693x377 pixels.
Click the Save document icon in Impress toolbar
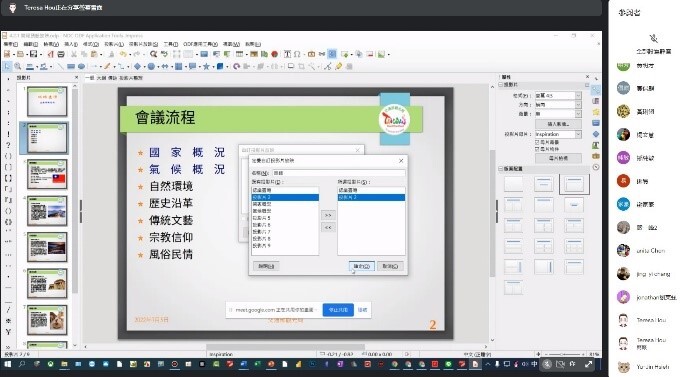coord(33,54)
